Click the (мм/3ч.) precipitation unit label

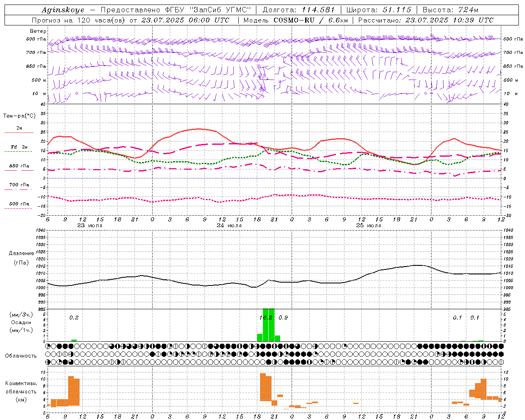(x=21, y=315)
